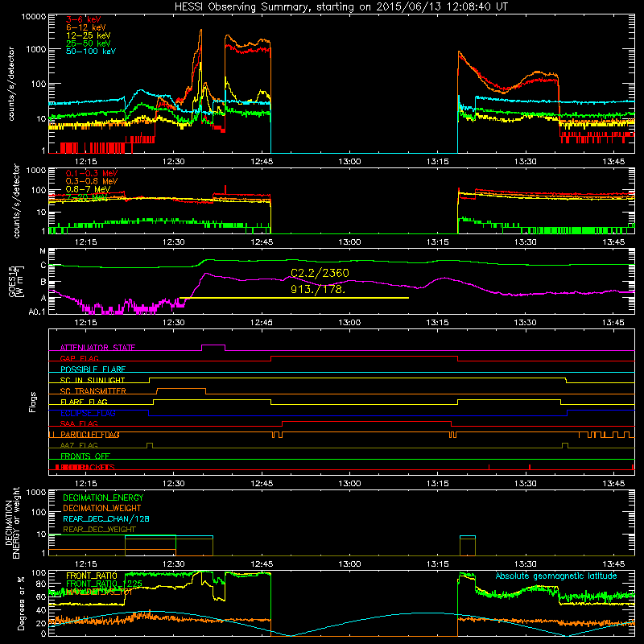
Task: Click the PARTICLE_FLAG label
Action: point(90,435)
